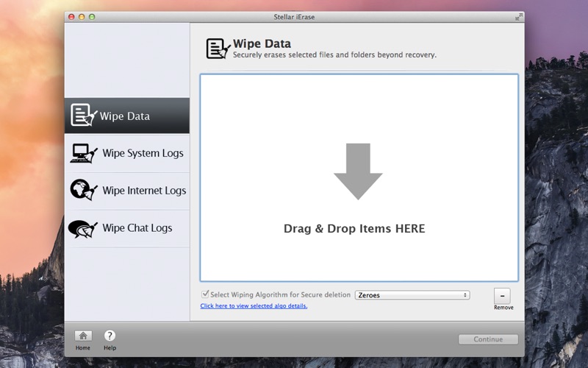Image resolution: width=588 pixels, height=368 pixels.
Task: Click the 'Home' label in bottom bar
Action: (x=83, y=348)
